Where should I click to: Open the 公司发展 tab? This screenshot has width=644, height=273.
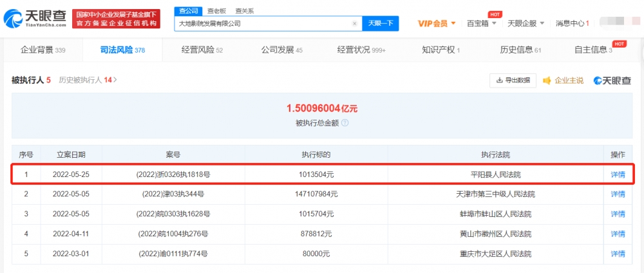282,50
